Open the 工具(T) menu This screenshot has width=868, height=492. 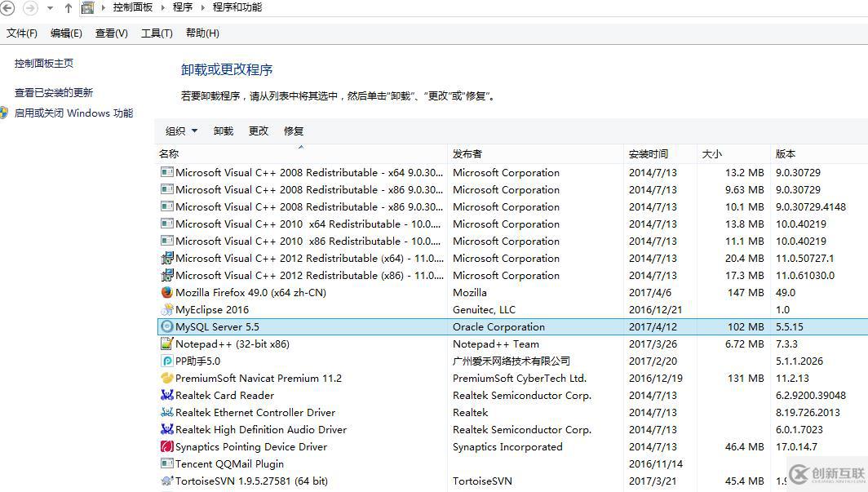pos(157,33)
